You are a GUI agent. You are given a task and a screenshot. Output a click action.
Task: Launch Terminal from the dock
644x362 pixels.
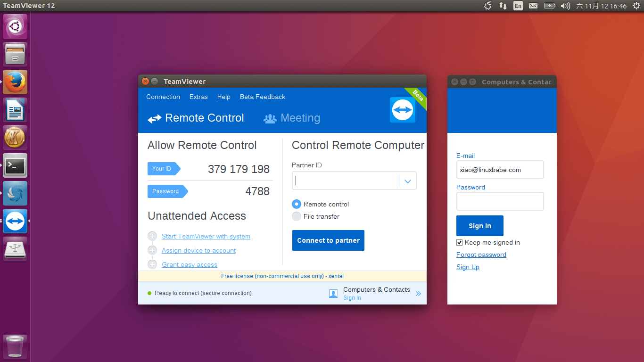pos(15,165)
